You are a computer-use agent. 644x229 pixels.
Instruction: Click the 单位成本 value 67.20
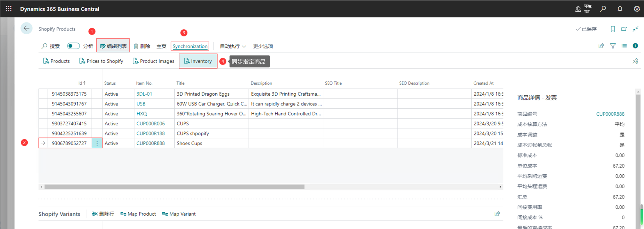[618, 166]
